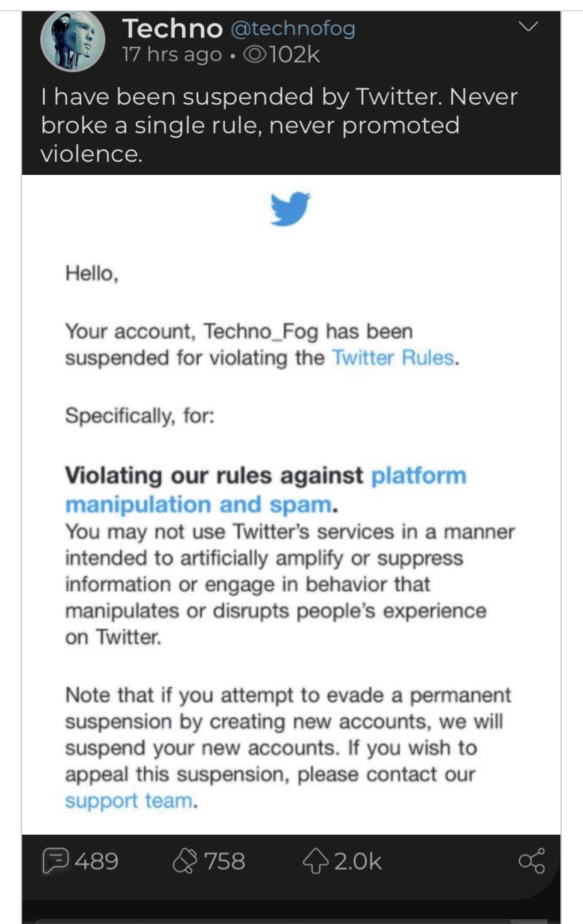Click the eye views icon
Image resolution: width=583 pixels, height=924 pixels.
click(255, 55)
